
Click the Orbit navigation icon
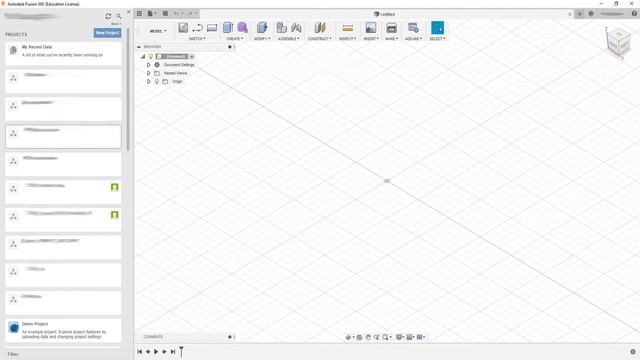pyautogui.click(x=348, y=337)
